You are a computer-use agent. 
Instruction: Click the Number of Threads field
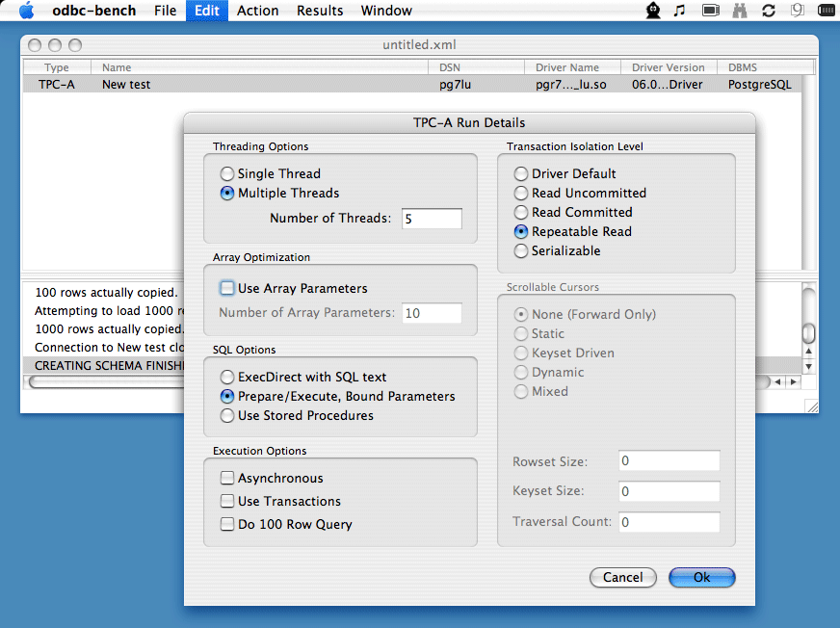432,219
